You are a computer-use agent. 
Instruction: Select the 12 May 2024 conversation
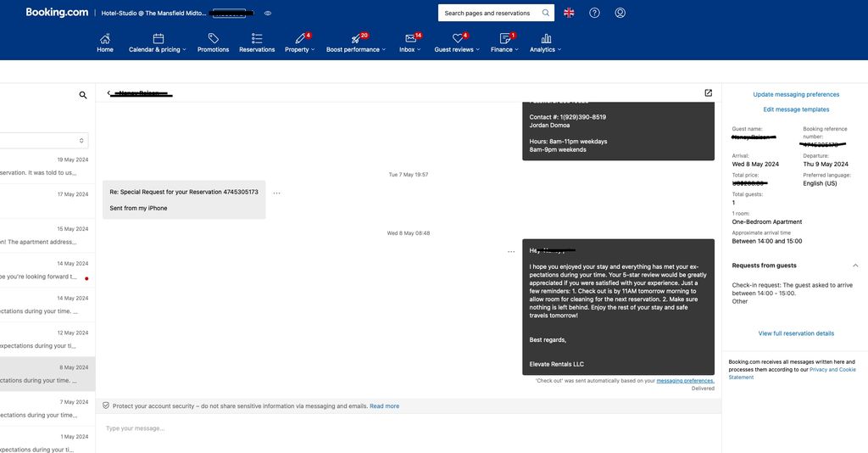click(47, 339)
